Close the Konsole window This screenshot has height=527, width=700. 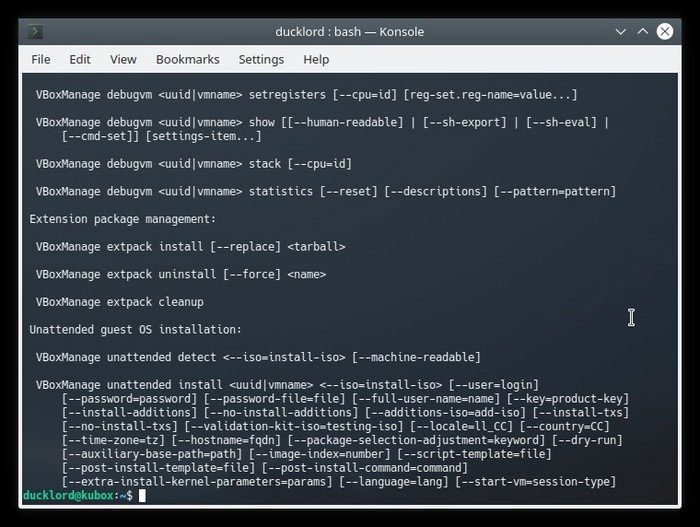(x=665, y=32)
